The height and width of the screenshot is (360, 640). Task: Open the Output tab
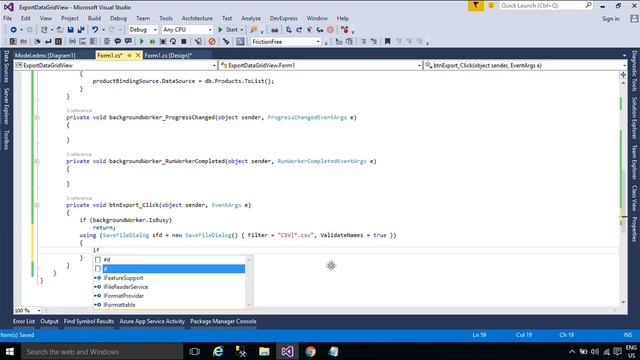[x=49, y=322]
